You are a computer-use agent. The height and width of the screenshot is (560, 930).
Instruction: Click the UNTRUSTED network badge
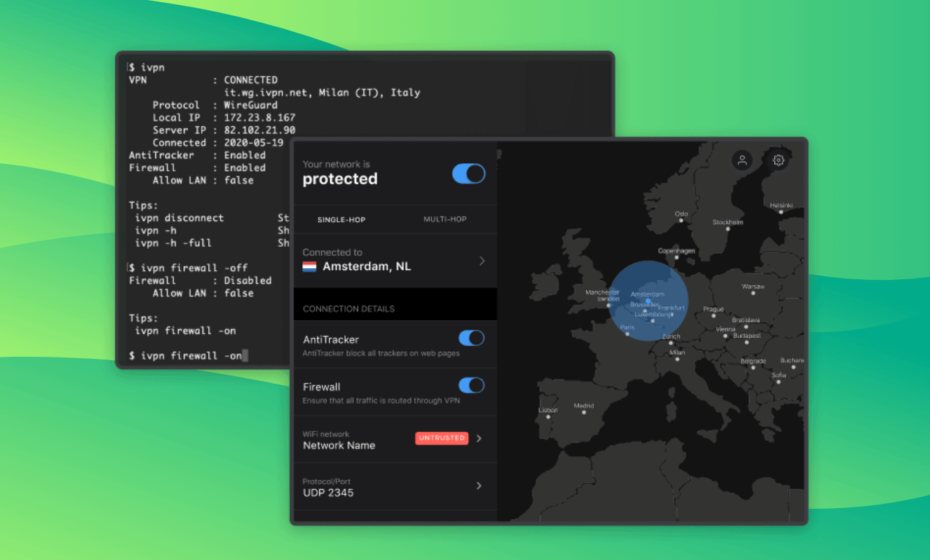(442, 438)
